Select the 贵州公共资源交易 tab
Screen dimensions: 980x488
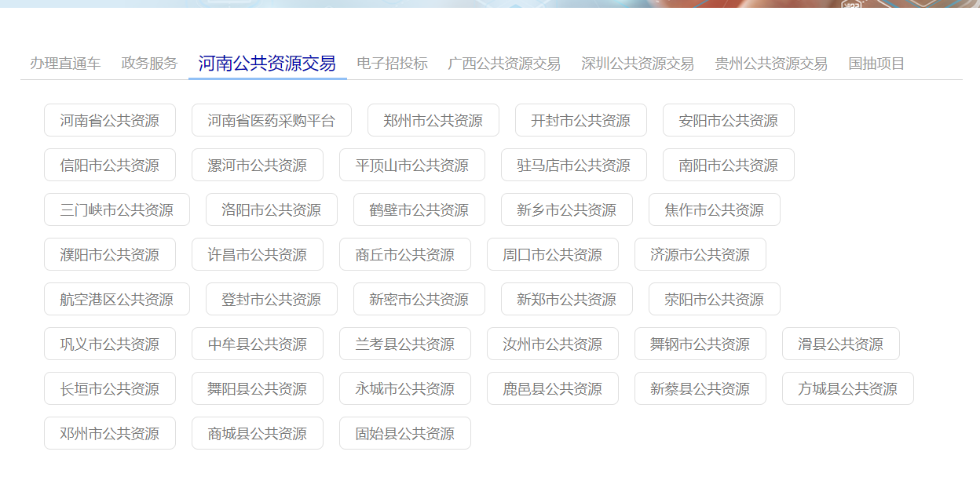[x=771, y=64]
